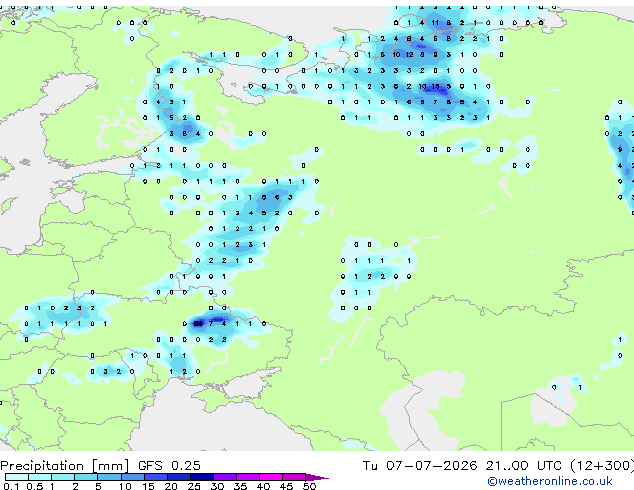Select the 2–5 mm legend color swatch
The height and width of the screenshot is (490, 634).
[86, 477]
